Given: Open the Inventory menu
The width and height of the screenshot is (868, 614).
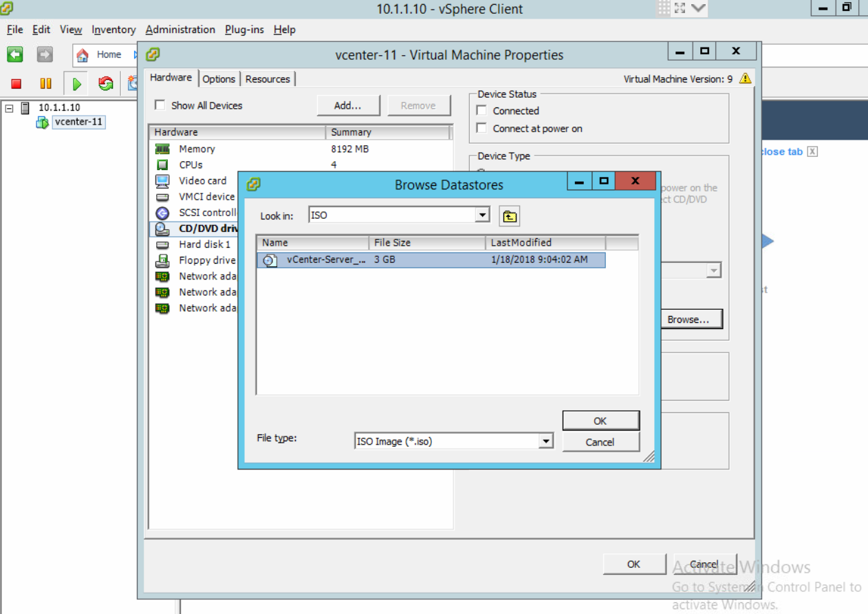Looking at the screenshot, I should pos(113,30).
